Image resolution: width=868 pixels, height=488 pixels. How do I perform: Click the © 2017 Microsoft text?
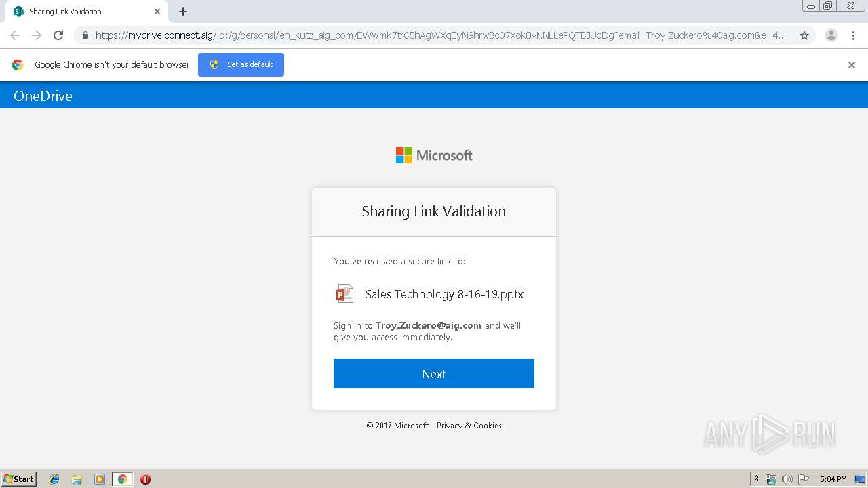(397, 426)
